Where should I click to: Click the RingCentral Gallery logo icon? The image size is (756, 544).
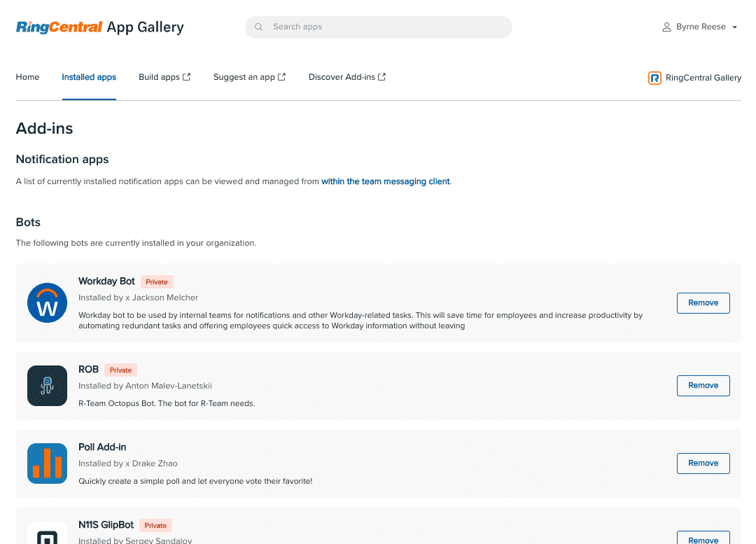click(654, 78)
